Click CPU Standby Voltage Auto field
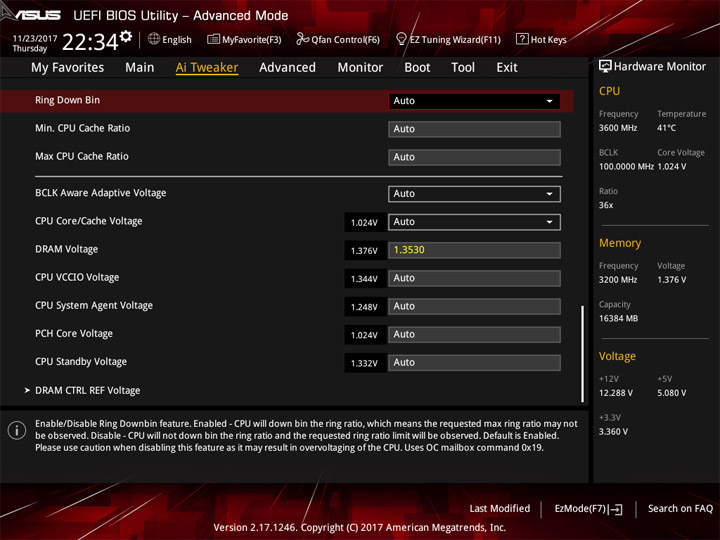The height and width of the screenshot is (540, 720). coord(474,362)
